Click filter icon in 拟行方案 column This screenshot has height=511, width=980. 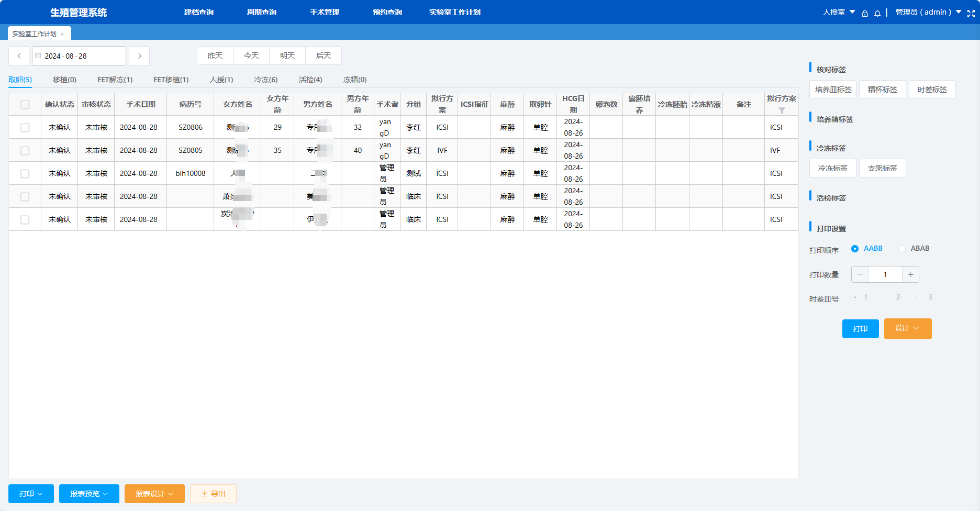tap(782, 110)
